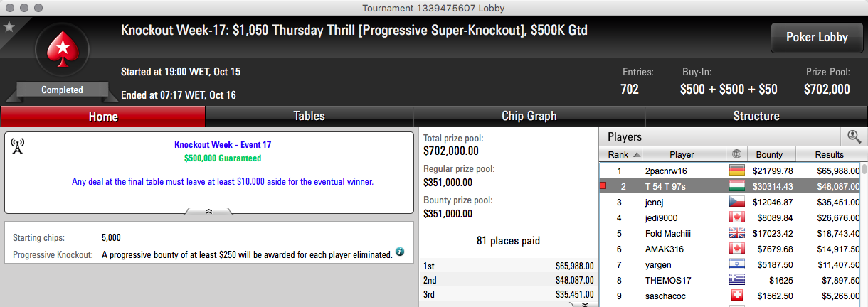
Task: Click the red marker beside T 54 T 97s
Action: tap(603, 187)
